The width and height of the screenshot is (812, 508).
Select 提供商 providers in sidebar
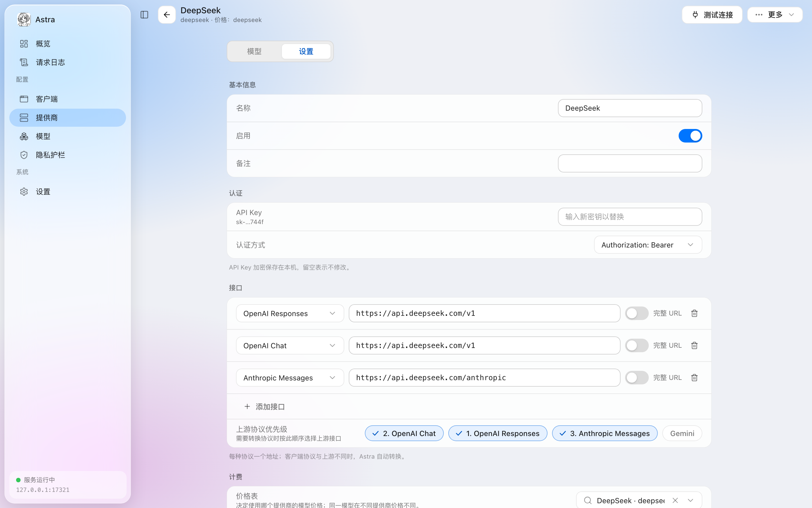coord(67,118)
